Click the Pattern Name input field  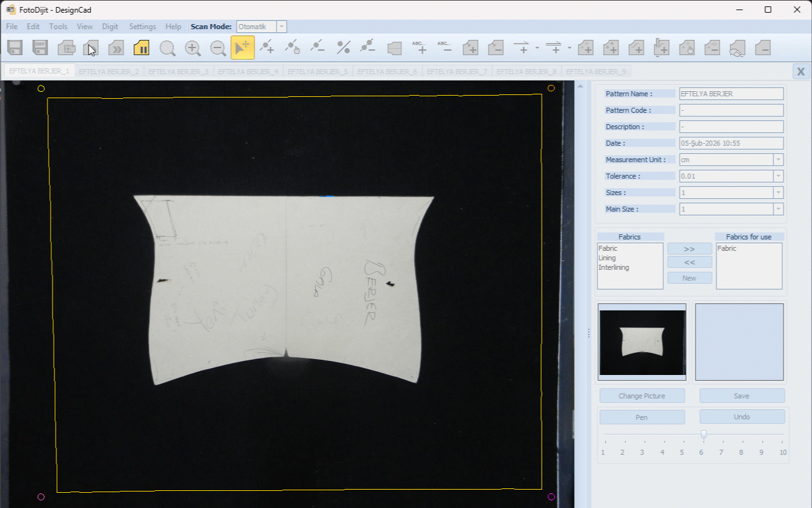point(730,94)
